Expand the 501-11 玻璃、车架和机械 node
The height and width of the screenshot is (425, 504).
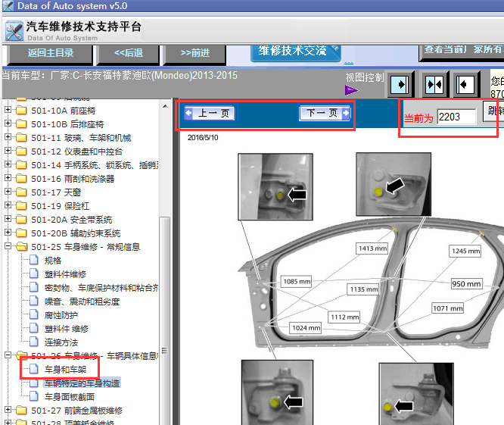pyautogui.click(x=8, y=137)
